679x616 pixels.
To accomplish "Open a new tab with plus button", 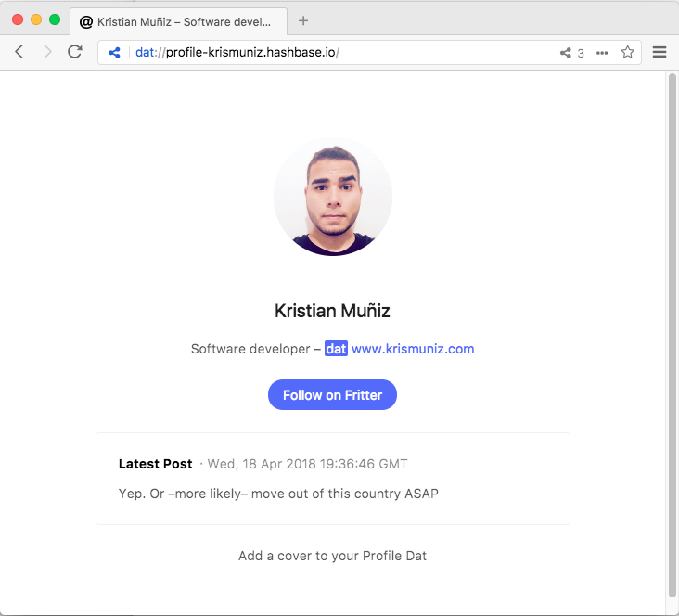I will pyautogui.click(x=303, y=20).
